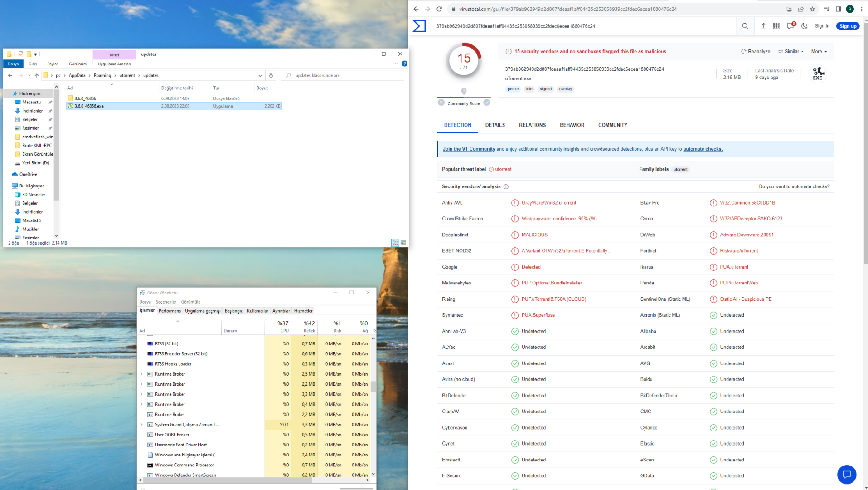The height and width of the screenshot is (490, 868).
Task: Click the VirusTotal hash search field
Action: 582,26
